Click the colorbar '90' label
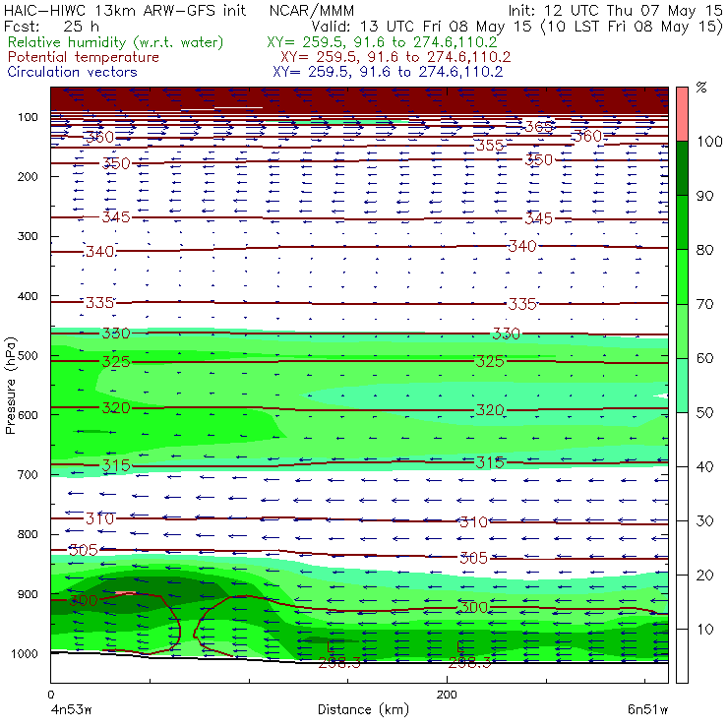 click(704, 196)
